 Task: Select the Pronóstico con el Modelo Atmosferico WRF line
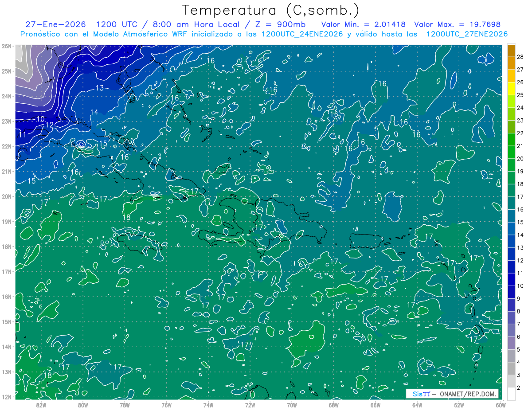pos(264,34)
